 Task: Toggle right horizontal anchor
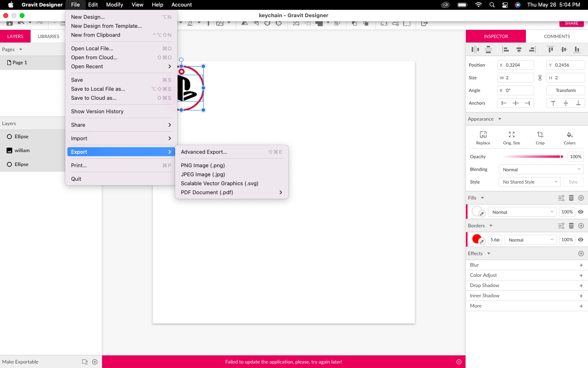click(528, 103)
